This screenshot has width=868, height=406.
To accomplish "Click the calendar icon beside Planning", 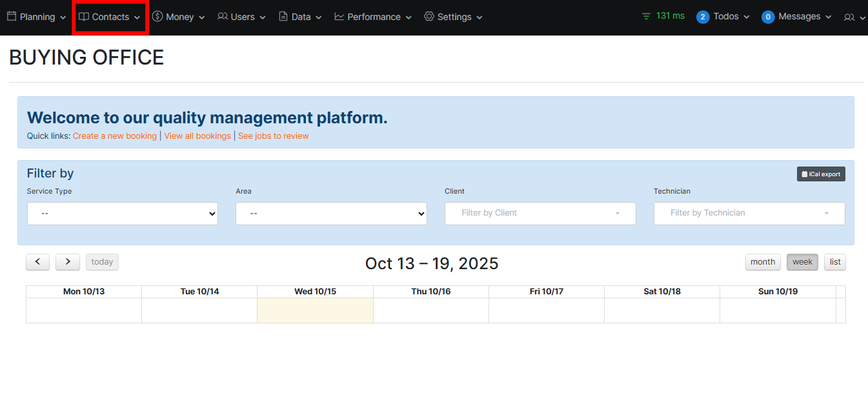I will pos(12,17).
